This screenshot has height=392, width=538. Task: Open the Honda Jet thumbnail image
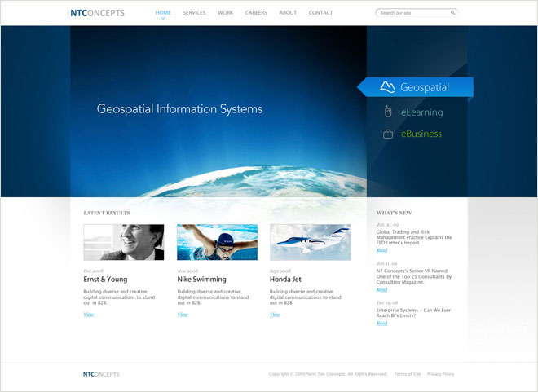pos(310,242)
